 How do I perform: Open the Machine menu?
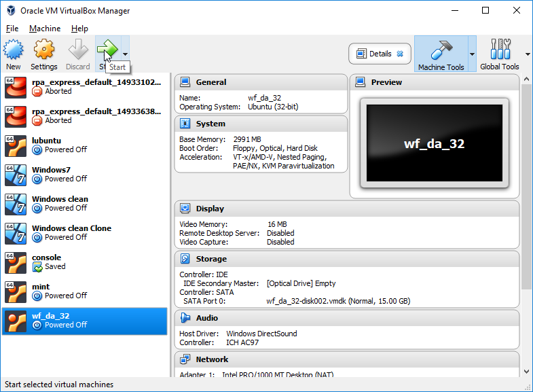click(x=45, y=29)
